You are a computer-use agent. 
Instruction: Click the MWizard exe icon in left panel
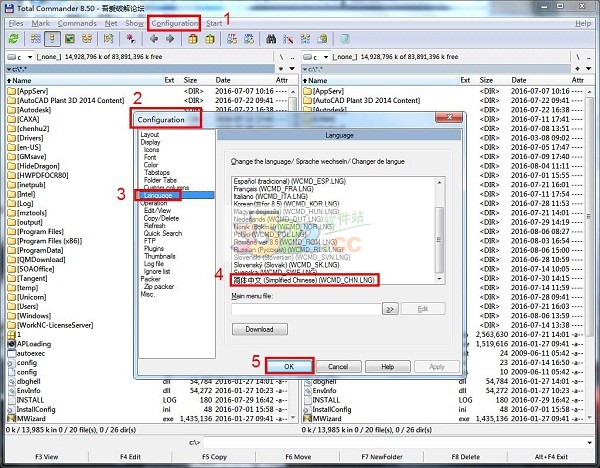click(11, 419)
